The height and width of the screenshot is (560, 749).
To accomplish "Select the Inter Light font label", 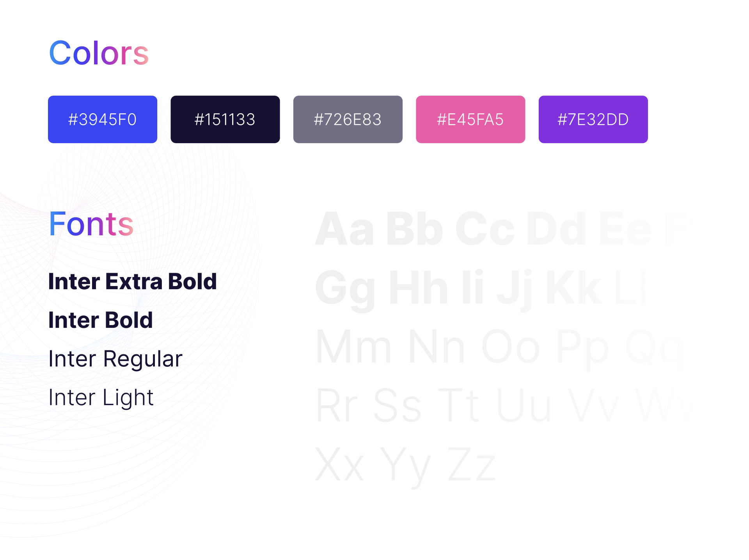I will pos(101,398).
